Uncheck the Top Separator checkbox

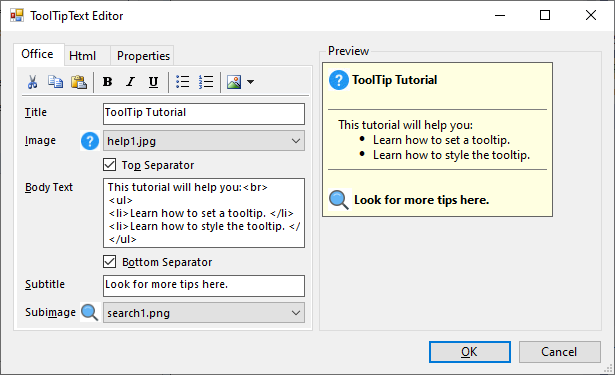[109, 165]
